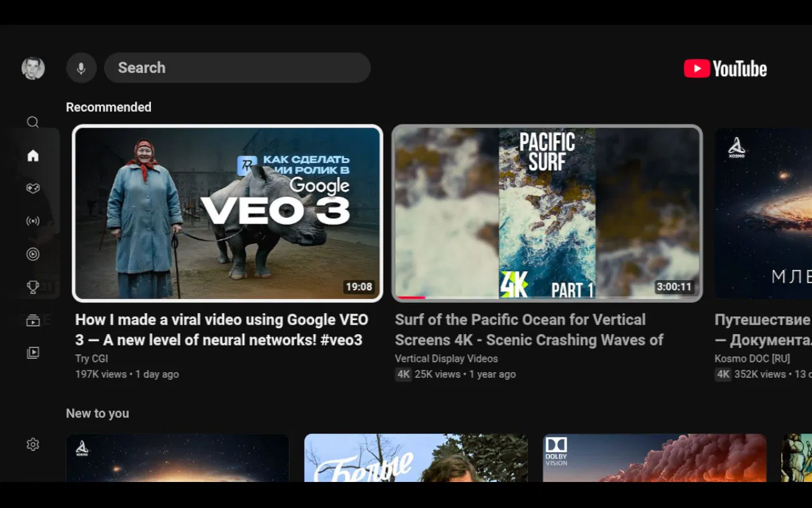Open the Live broadcast icon in sidebar
812x508 pixels.
click(33, 222)
